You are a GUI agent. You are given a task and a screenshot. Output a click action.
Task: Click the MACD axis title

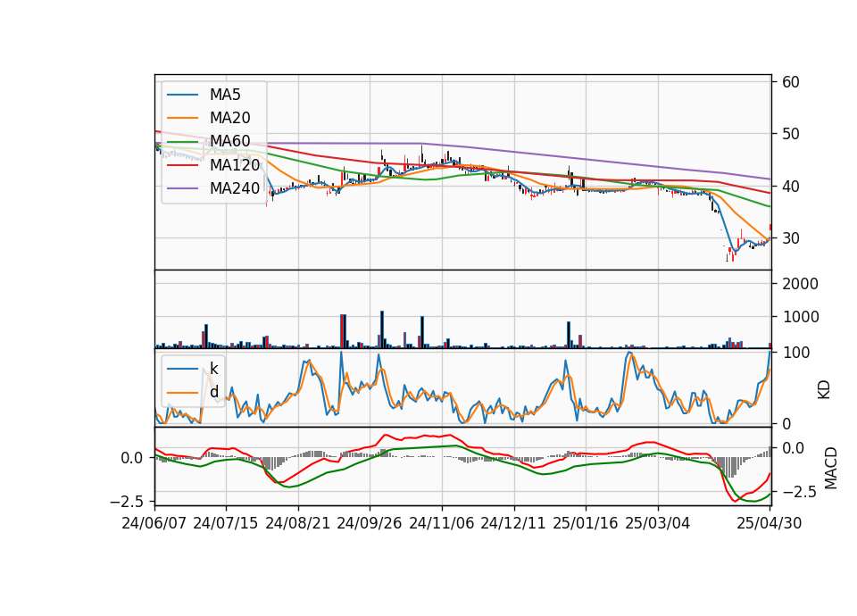click(831, 468)
